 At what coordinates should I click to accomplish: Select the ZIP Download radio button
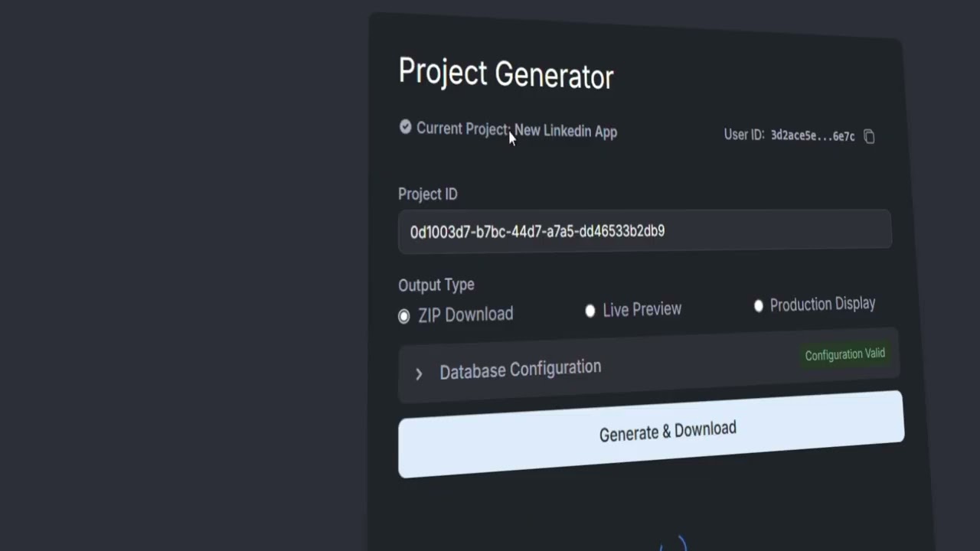coord(404,316)
